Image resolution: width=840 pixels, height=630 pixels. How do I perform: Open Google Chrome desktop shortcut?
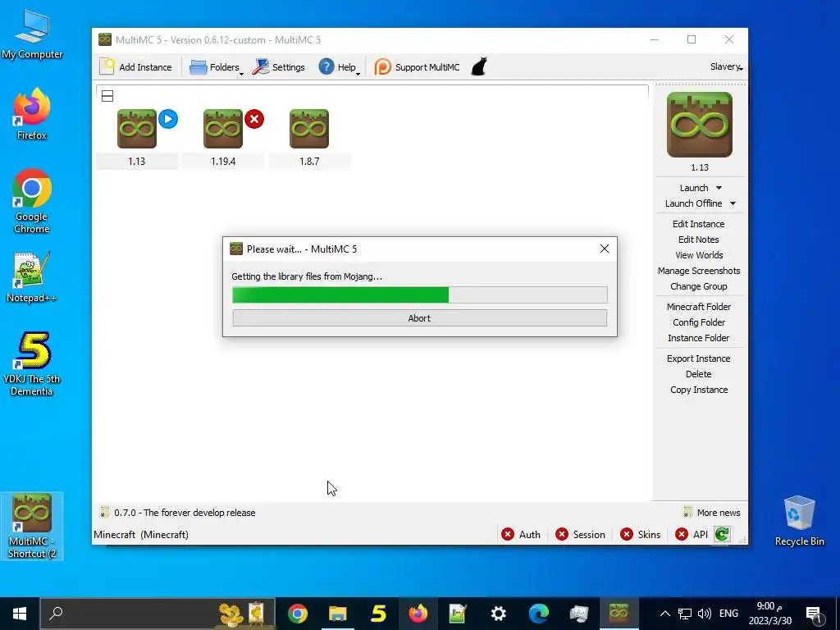(x=32, y=201)
